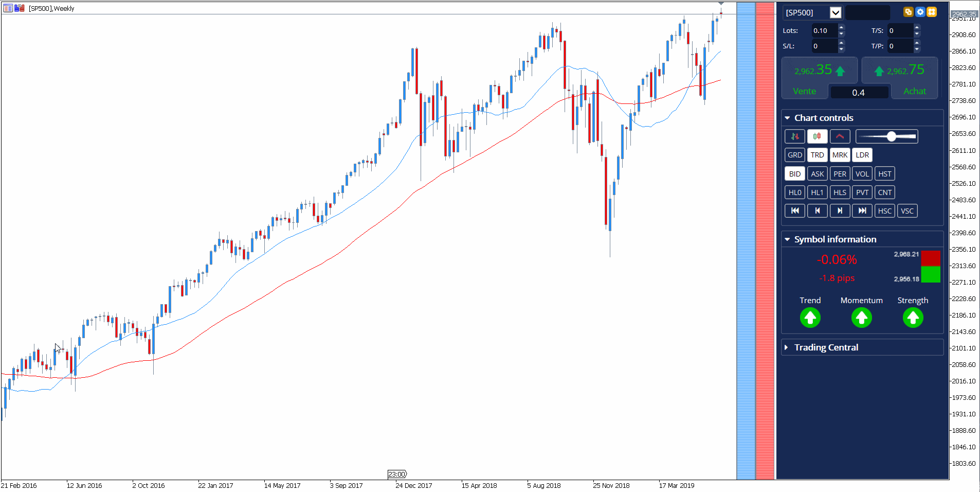Viewport: 980px width, 492px height.
Task: Jump to the first bar with rewind icon
Action: (794, 210)
